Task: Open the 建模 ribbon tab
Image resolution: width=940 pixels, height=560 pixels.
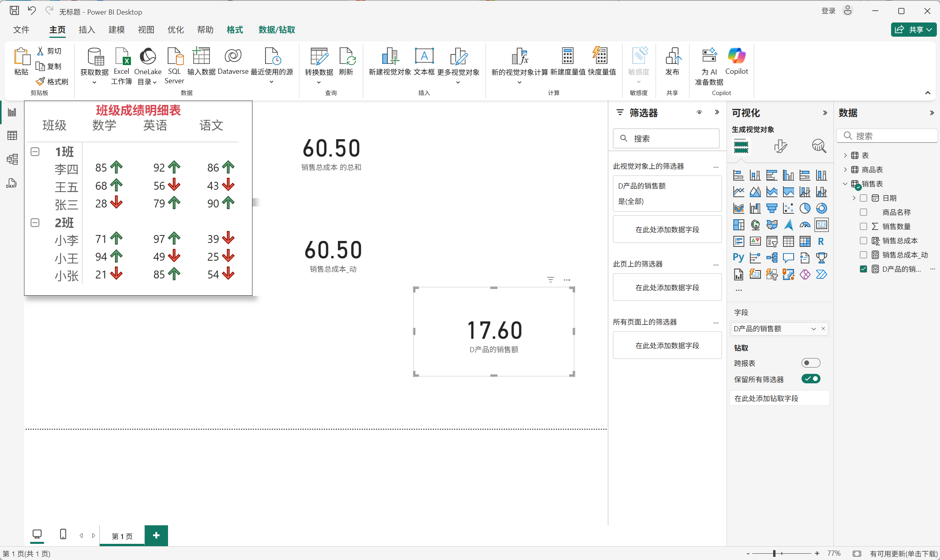Action: coord(116,30)
